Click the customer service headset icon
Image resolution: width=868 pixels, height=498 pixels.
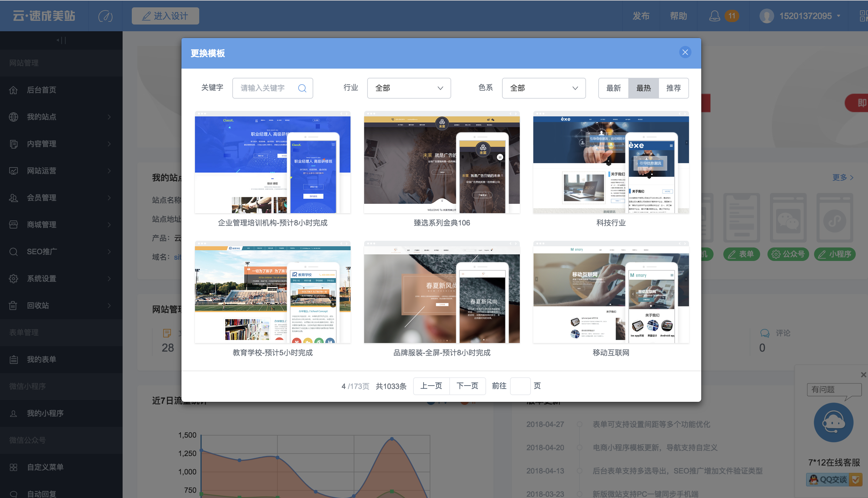pyautogui.click(x=833, y=422)
